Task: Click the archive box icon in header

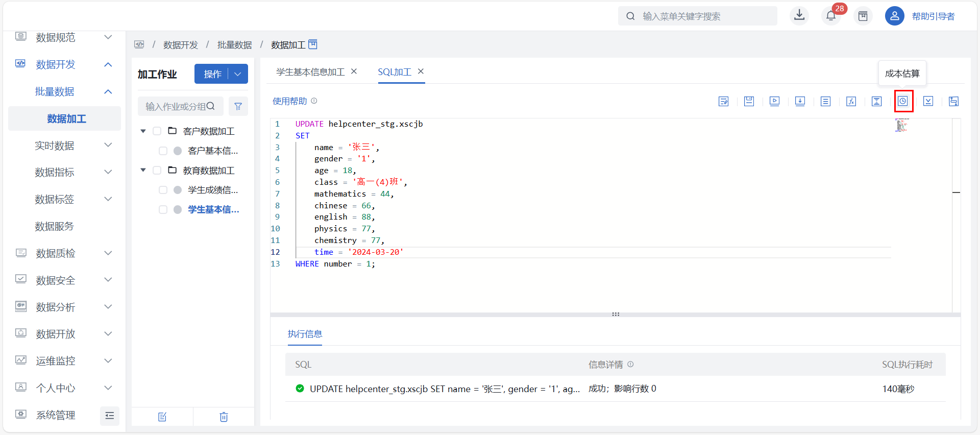Action: pyautogui.click(x=863, y=16)
